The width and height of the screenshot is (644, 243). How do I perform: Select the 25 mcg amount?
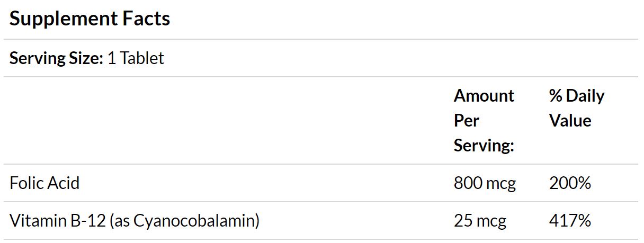pos(480,221)
